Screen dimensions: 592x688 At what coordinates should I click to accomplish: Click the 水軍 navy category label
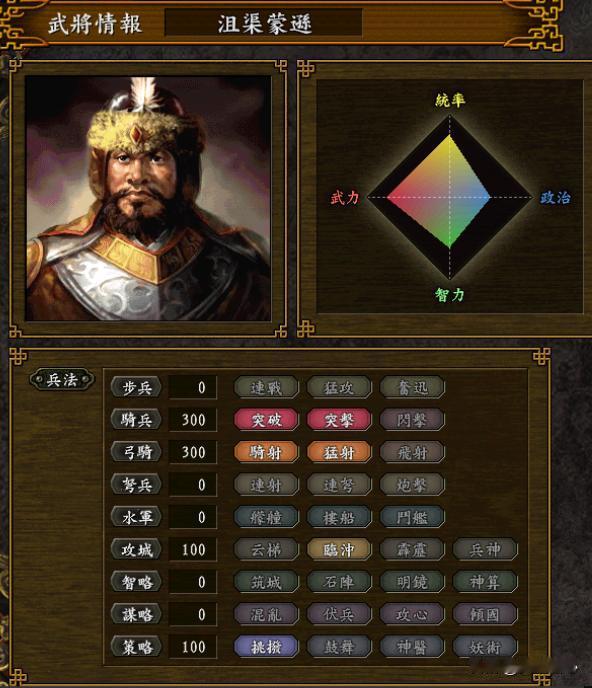coord(136,517)
